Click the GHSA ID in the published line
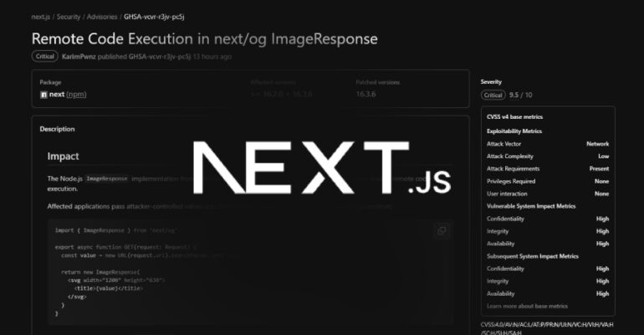Image resolution: width=644 pixels, height=335 pixels. coord(160,57)
